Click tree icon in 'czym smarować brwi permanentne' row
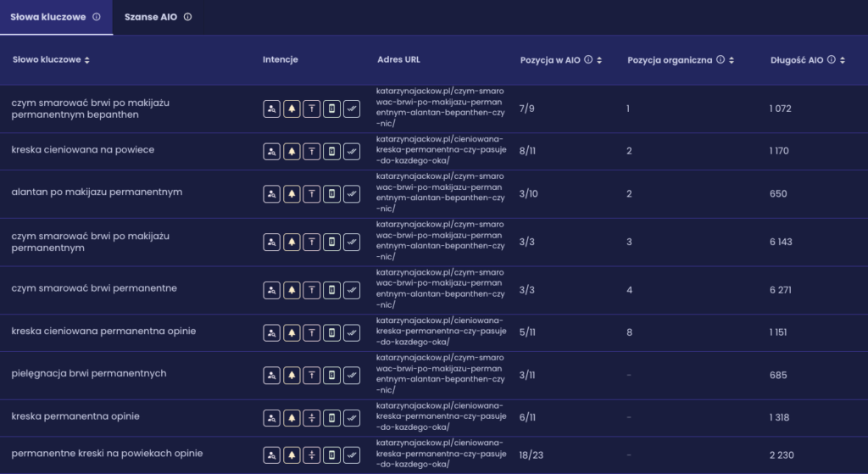868x474 pixels. click(x=292, y=290)
